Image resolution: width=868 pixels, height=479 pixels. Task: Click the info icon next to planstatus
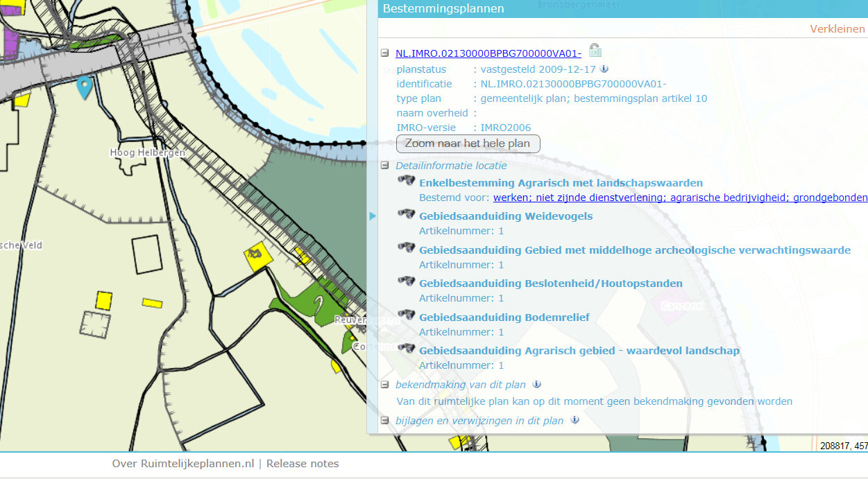pos(604,69)
